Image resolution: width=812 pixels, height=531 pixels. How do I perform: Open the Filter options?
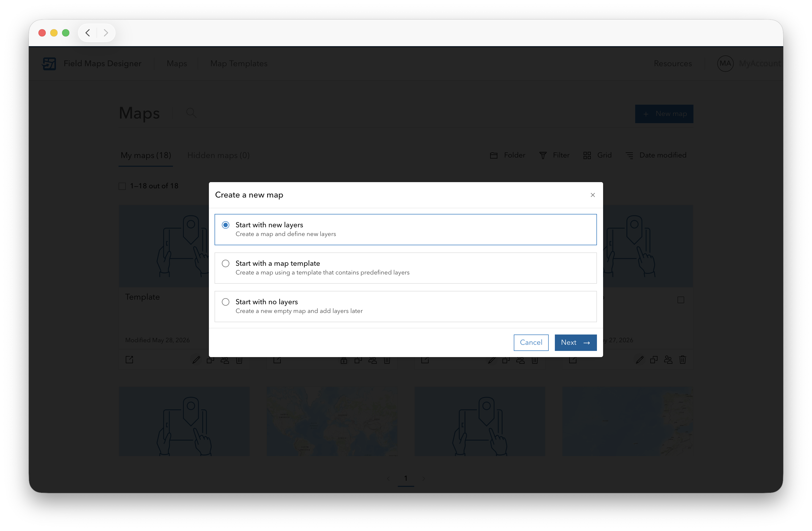tap(554, 155)
